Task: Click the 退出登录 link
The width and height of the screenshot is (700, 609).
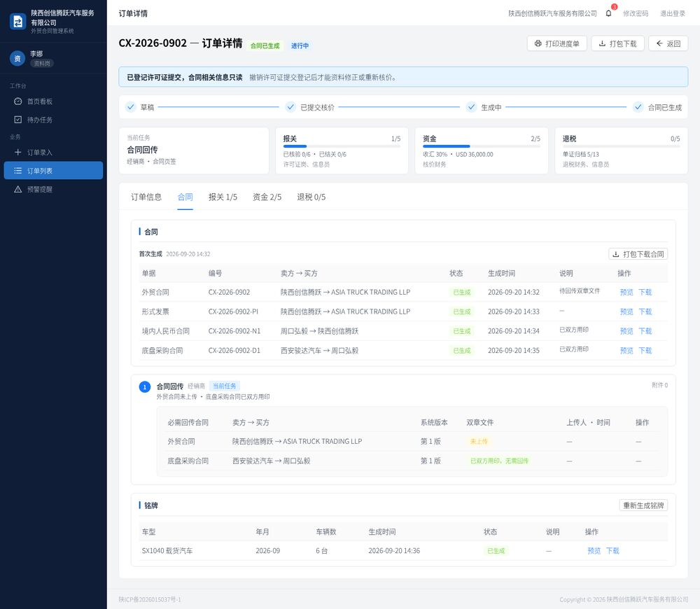Action: click(x=672, y=13)
